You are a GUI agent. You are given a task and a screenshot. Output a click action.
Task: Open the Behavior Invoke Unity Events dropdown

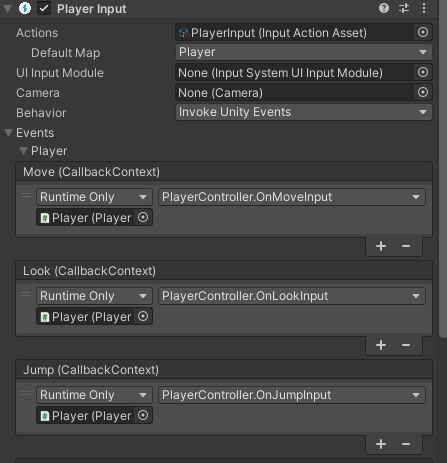click(x=304, y=112)
